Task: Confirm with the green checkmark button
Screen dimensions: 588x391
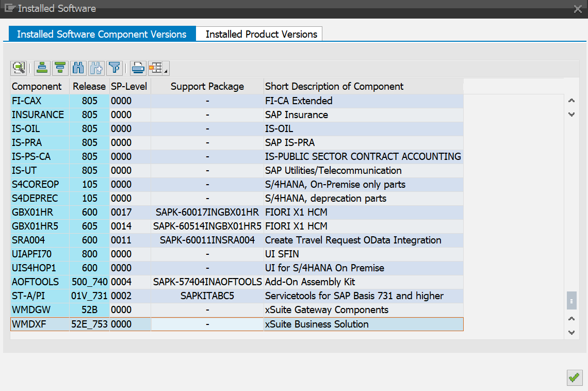Action: [x=575, y=378]
